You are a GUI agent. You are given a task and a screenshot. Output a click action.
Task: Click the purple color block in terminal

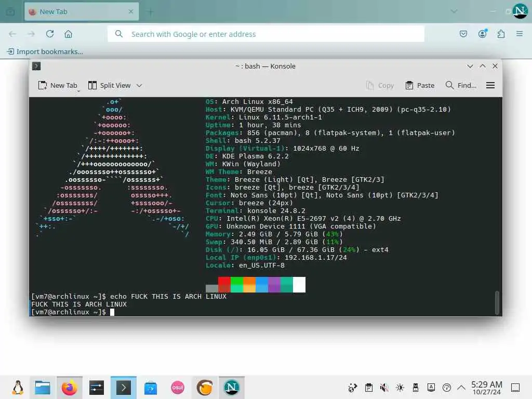coord(274,284)
